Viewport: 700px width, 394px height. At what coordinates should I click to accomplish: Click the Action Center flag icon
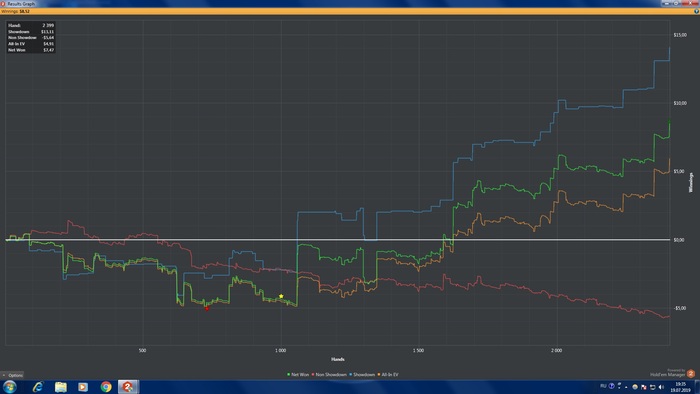coord(643,387)
